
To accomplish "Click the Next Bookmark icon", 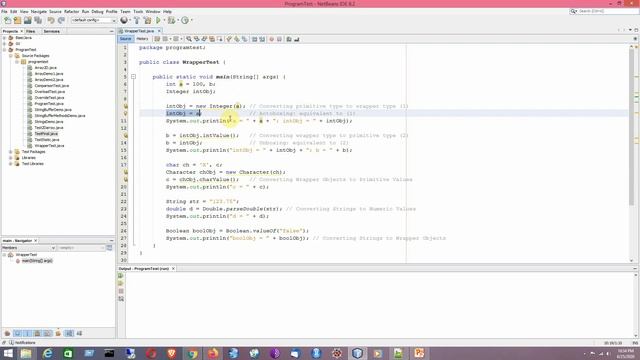I will (x=237, y=39).
